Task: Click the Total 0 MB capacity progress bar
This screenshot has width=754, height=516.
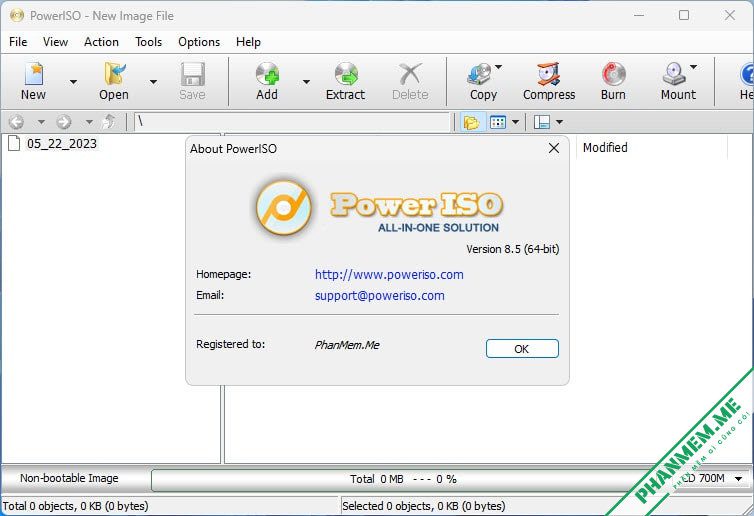Action: 403,479
